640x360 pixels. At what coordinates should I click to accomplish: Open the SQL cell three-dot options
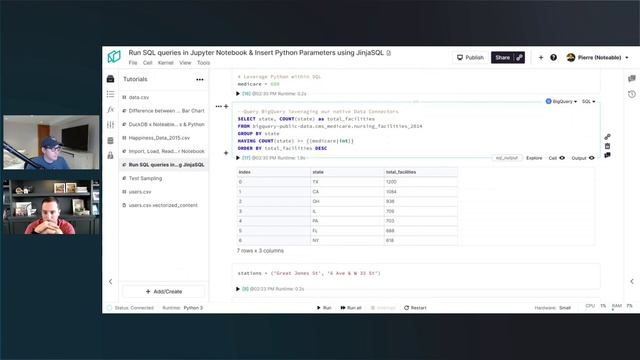218,107
